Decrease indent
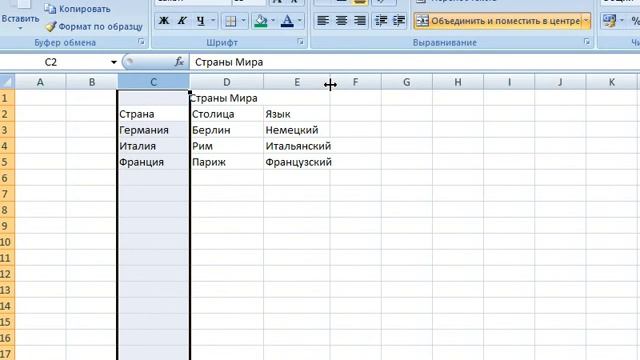The height and width of the screenshot is (360, 640). click(x=381, y=21)
